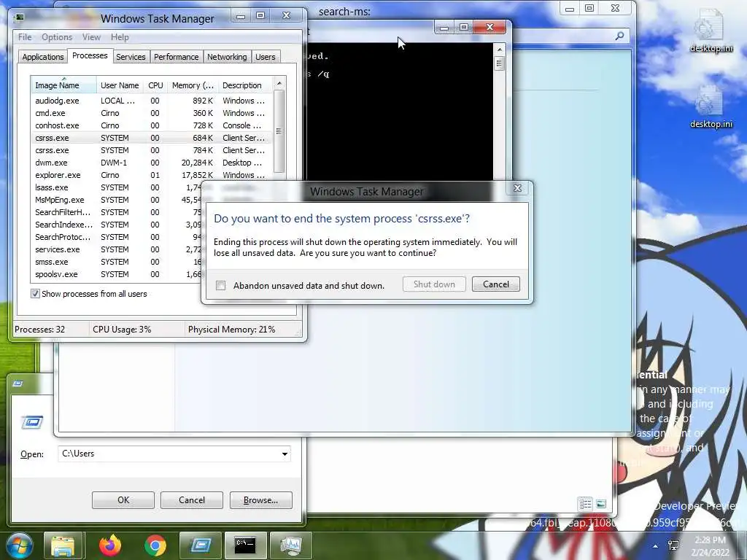Switch to the Task Manager taskbar icon
This screenshot has height=560, width=747.
pos(290,545)
